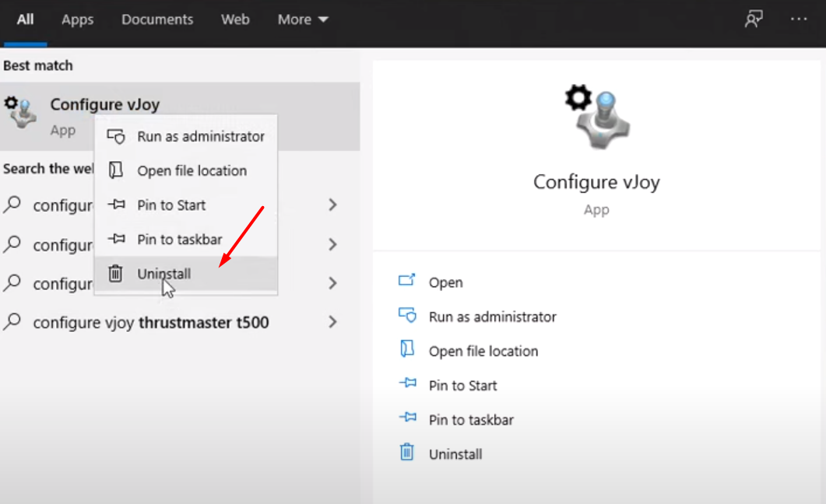Click the Open window icon in preview pane
826x504 pixels.
click(406, 280)
